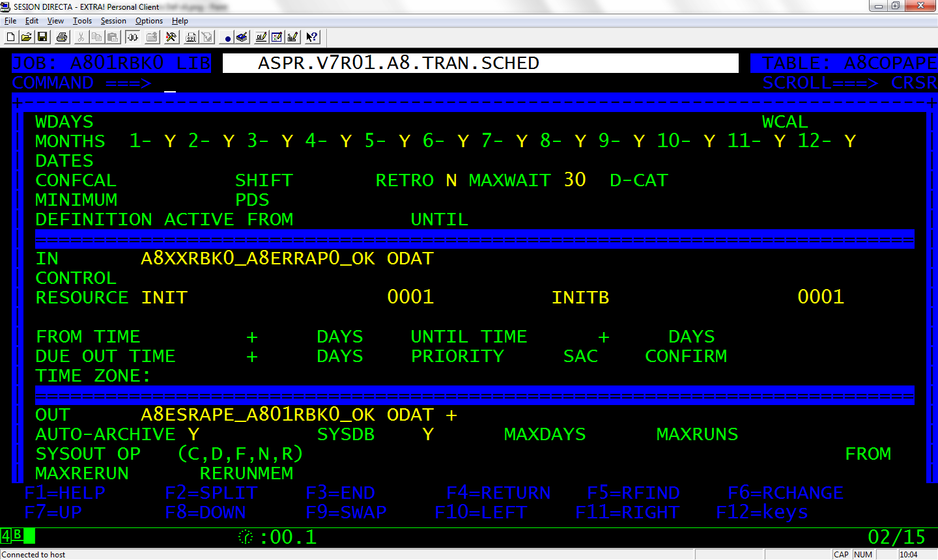Copy the selected screen text
The image size is (938, 560).
click(96, 37)
